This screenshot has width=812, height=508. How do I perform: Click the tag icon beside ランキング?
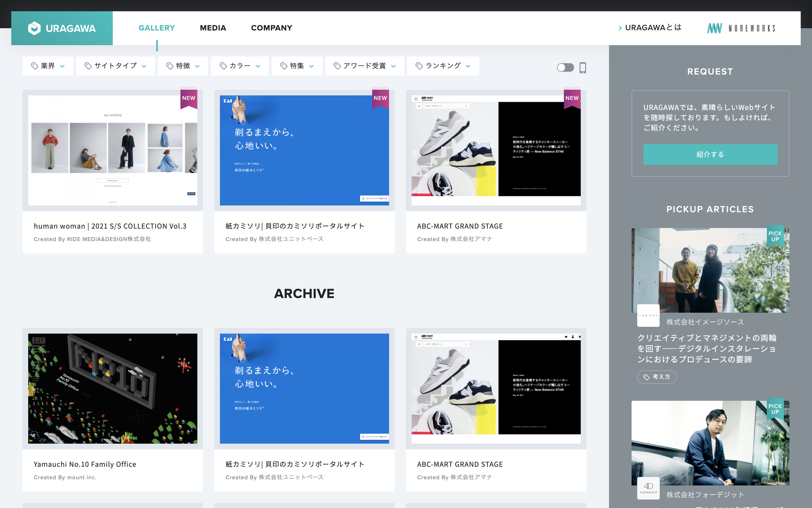pyautogui.click(x=419, y=66)
